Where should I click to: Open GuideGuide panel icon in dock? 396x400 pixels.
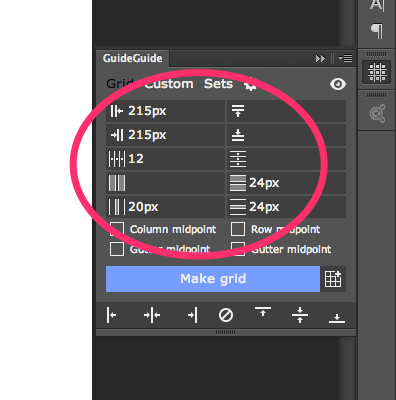(x=377, y=72)
